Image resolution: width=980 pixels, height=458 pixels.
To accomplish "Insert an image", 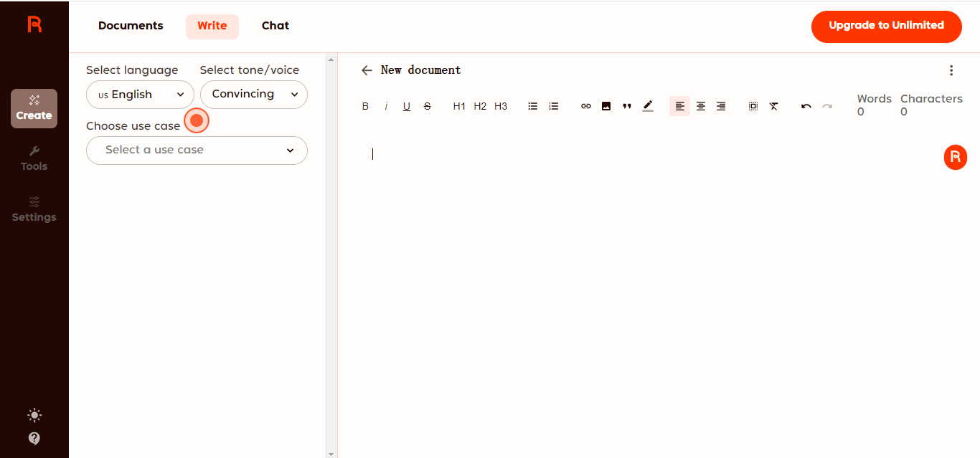I will click(606, 106).
